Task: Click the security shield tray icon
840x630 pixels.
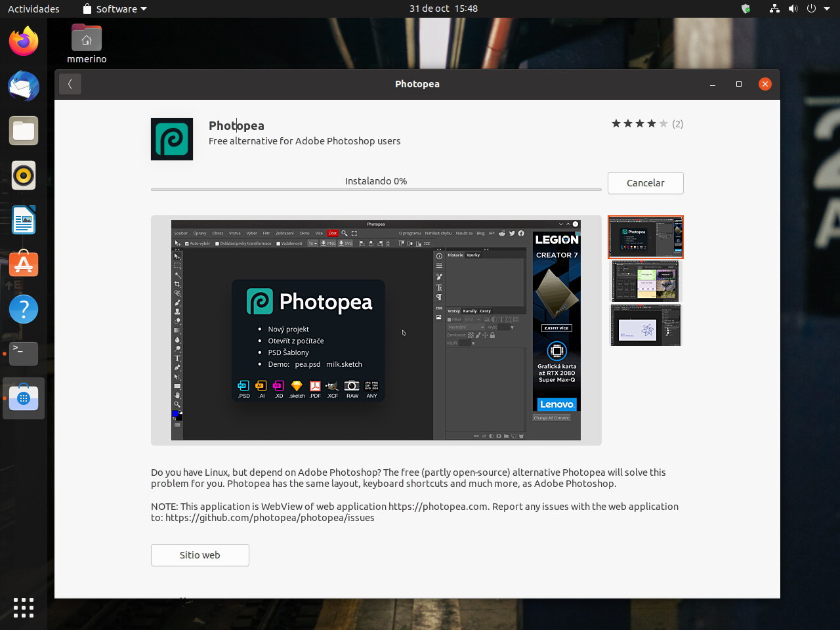Action: 745,9
